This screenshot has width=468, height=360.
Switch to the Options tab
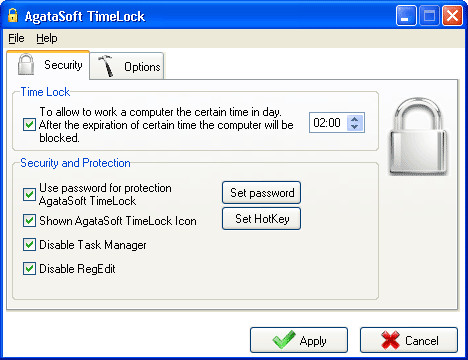coord(127,66)
